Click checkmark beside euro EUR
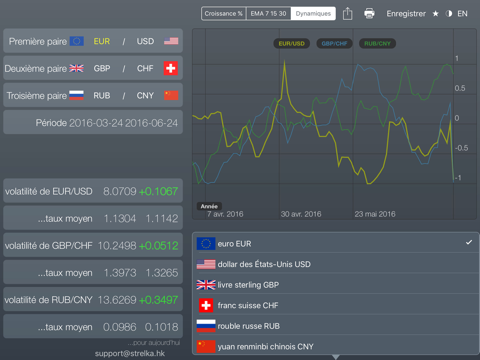 pyautogui.click(x=469, y=242)
